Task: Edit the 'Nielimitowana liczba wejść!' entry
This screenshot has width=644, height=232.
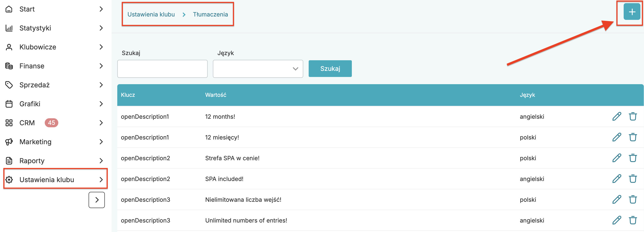Action: click(616, 200)
